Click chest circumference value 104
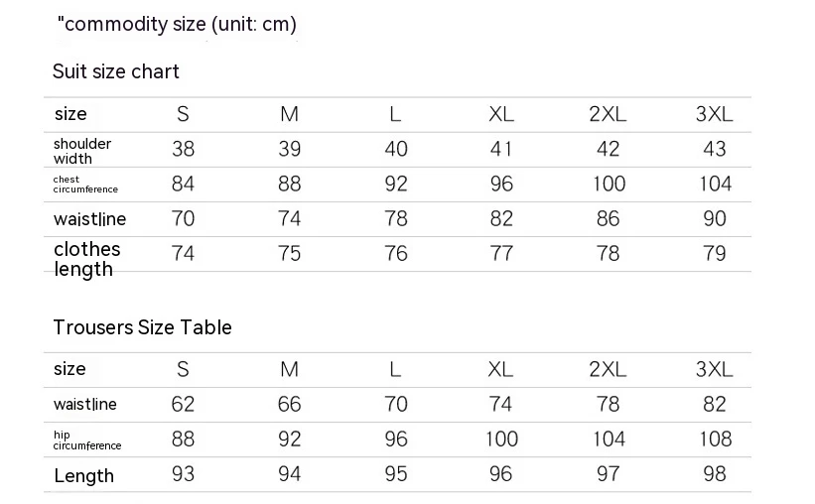This screenshot has width=815, height=504. tap(714, 184)
